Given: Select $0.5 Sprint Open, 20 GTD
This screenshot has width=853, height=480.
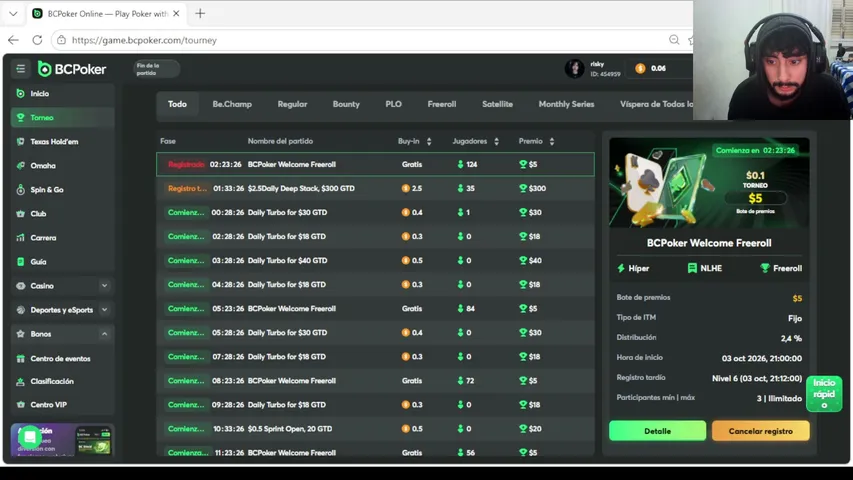Looking at the screenshot, I should 375,429.
